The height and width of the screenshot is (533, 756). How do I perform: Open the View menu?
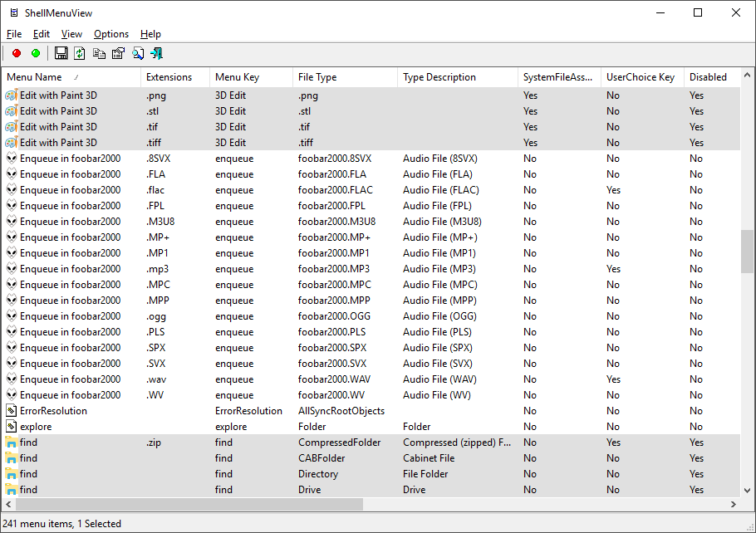[72, 34]
